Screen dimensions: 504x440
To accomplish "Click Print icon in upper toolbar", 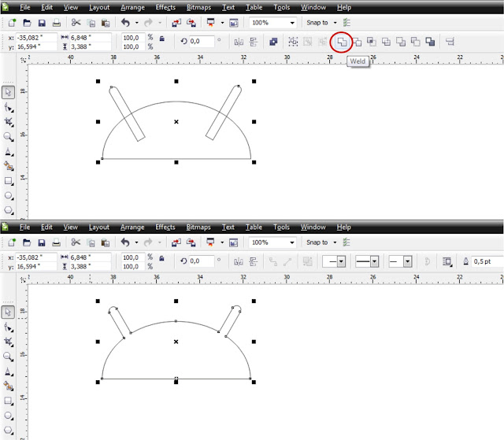I will [x=57, y=23].
